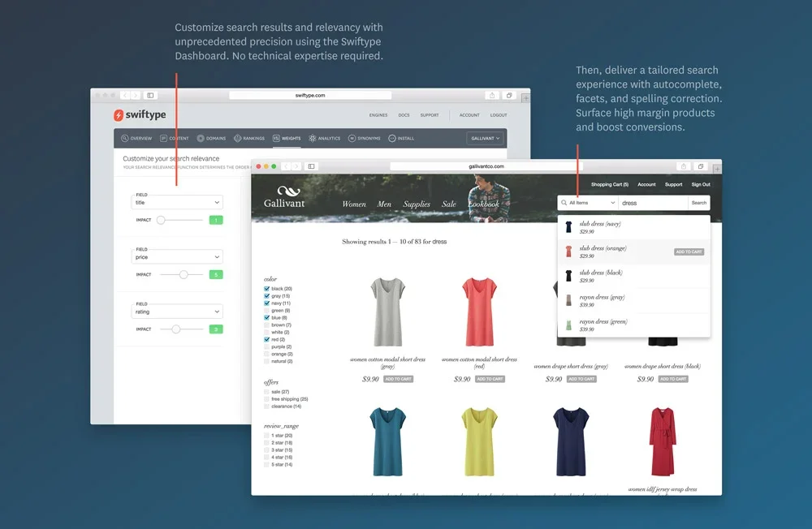Open the red wrap dress product thumbnail
Image resolution: width=812 pixels, height=529 pixels.
point(663,442)
